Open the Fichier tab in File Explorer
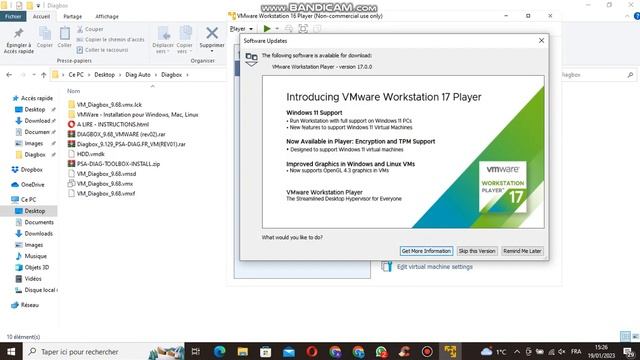 click(13, 16)
